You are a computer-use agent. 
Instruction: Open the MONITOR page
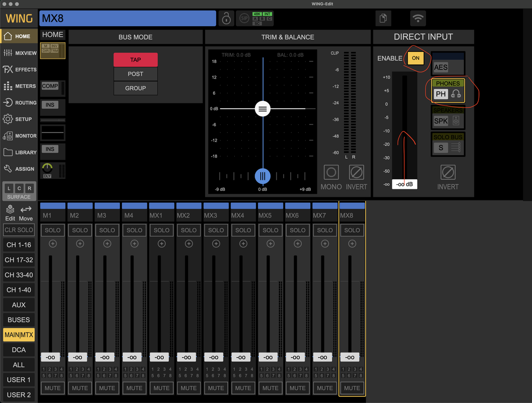pyautogui.click(x=19, y=136)
